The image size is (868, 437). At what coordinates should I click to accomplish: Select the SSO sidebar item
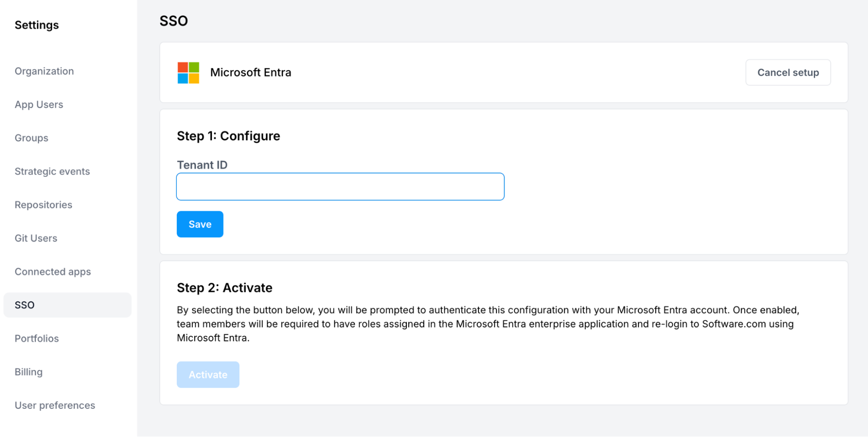pyautogui.click(x=25, y=305)
